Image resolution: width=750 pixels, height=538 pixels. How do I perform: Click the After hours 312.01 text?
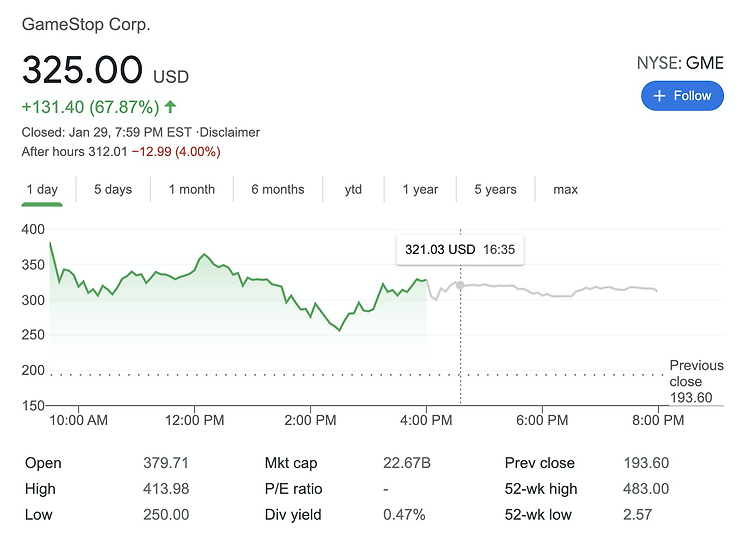(x=75, y=152)
